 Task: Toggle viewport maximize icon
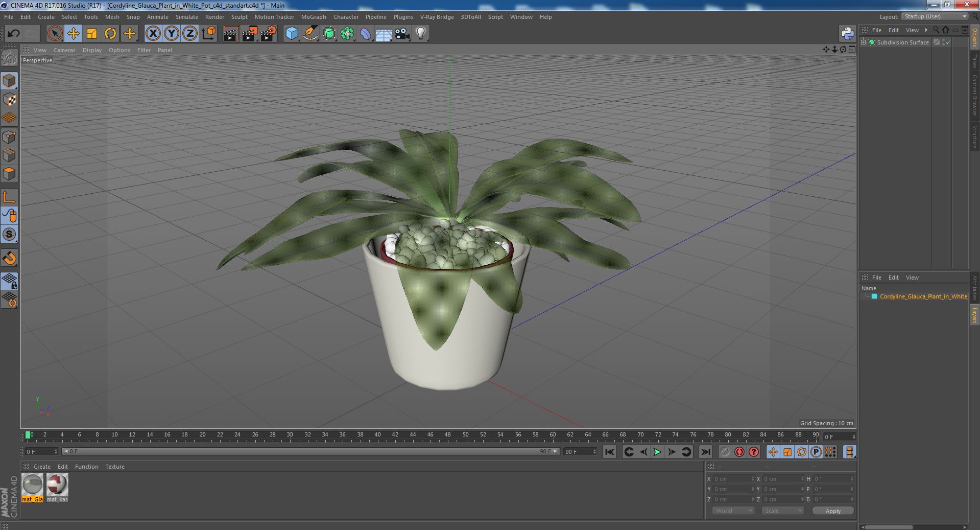pos(852,50)
